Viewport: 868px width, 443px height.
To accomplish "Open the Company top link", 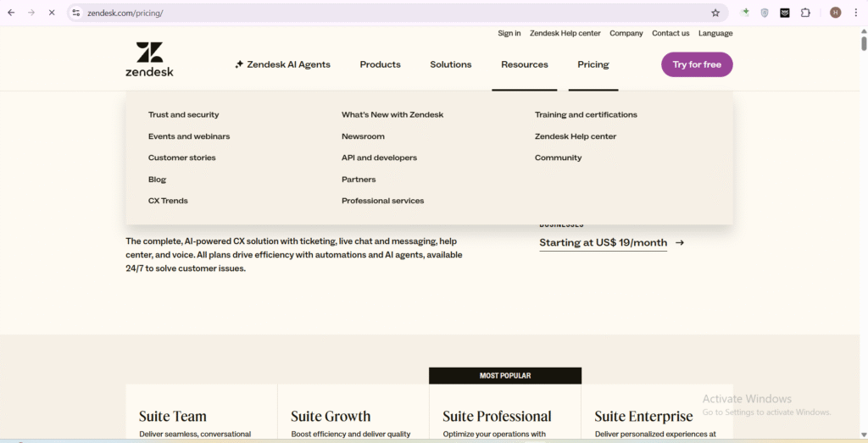I will 626,33.
